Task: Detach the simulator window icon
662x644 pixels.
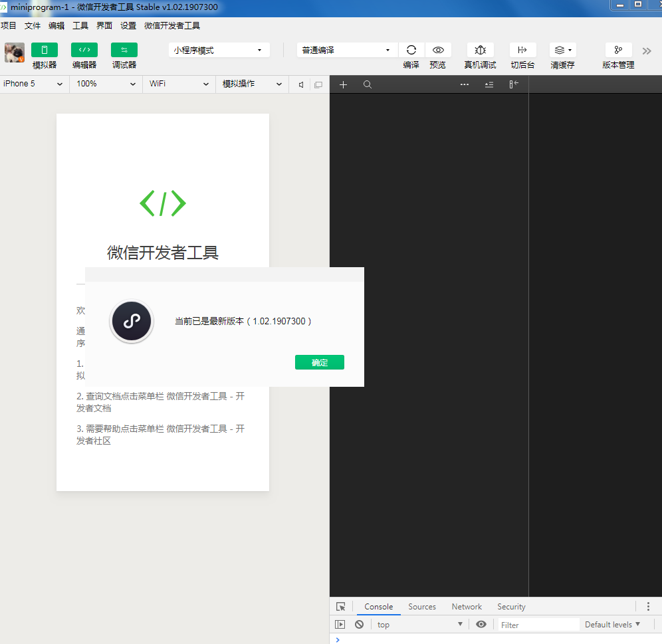Action: 318,85
